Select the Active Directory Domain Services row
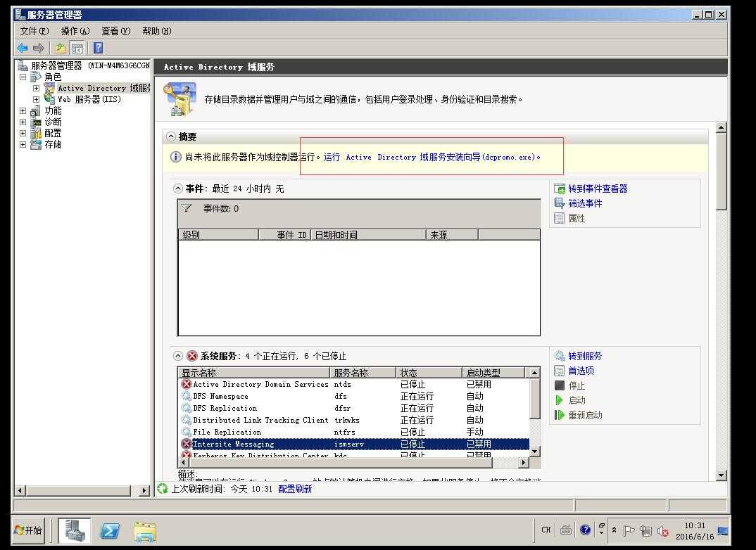 click(354, 384)
